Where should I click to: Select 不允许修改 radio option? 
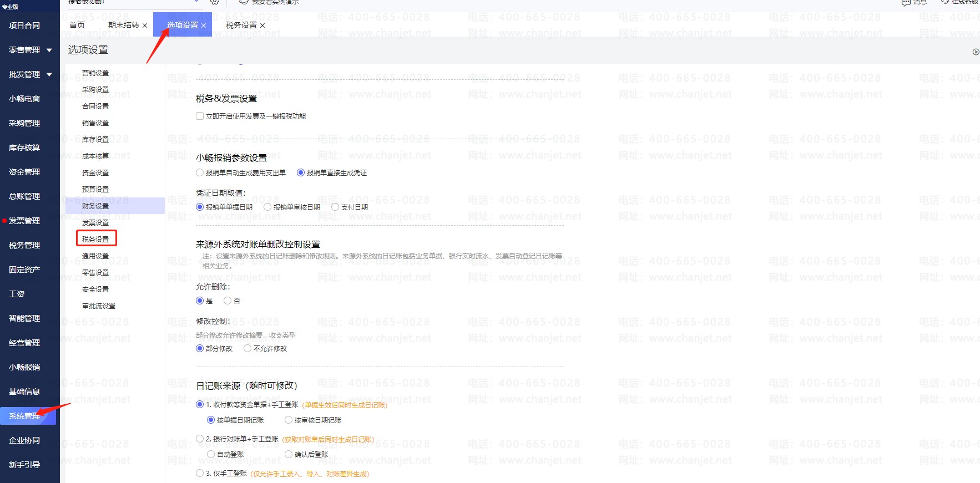pyautogui.click(x=247, y=349)
